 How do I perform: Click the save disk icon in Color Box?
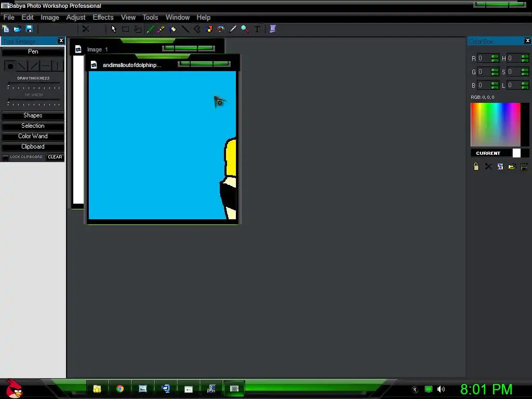[x=524, y=166]
